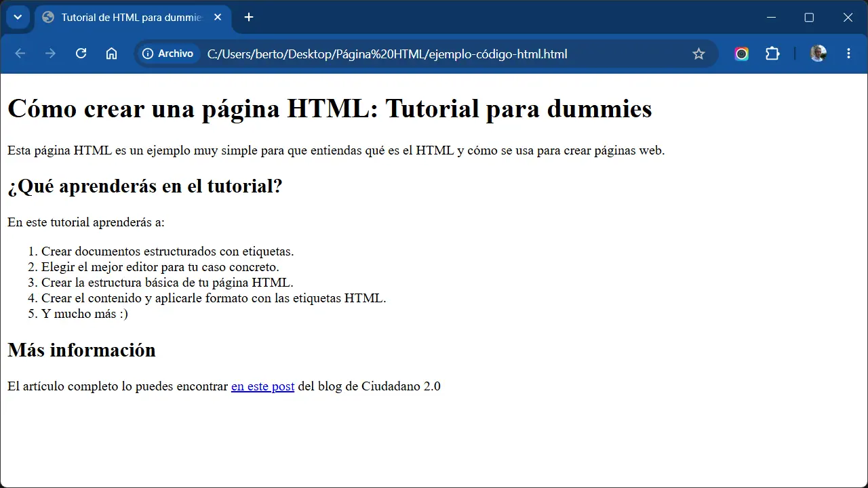Select the 'Tutorial de HTML para dummies' tab
Viewport: 868px width, 488px height.
click(133, 18)
